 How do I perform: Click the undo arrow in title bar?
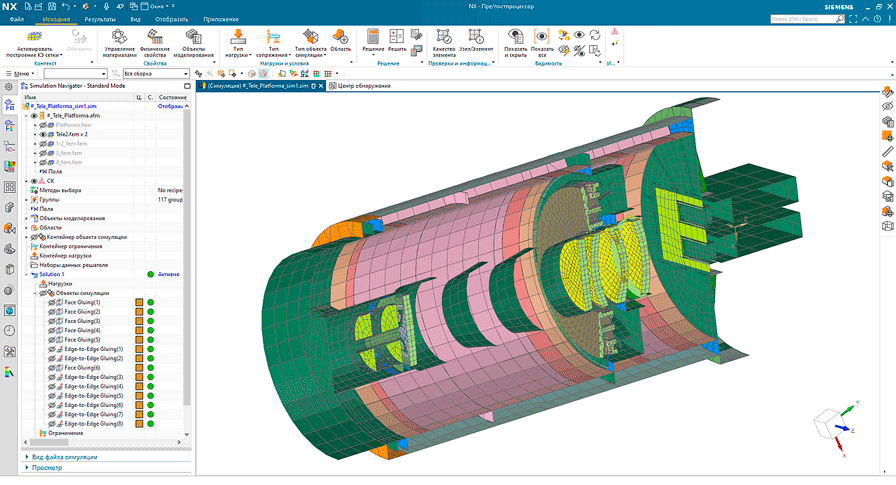[x=65, y=6]
